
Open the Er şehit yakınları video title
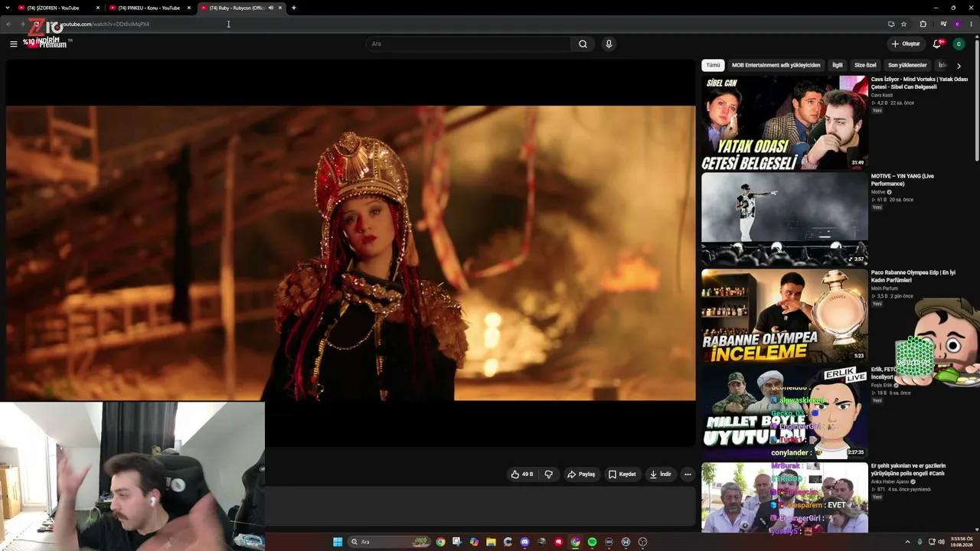(x=909, y=469)
